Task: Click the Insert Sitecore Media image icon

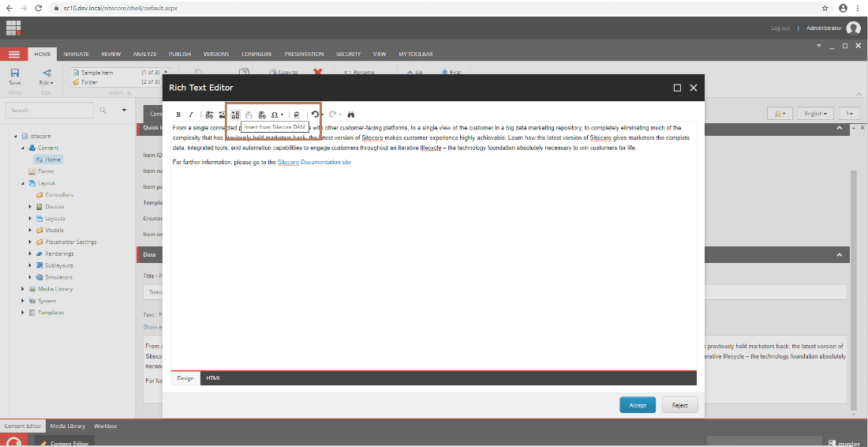Action: click(222, 115)
